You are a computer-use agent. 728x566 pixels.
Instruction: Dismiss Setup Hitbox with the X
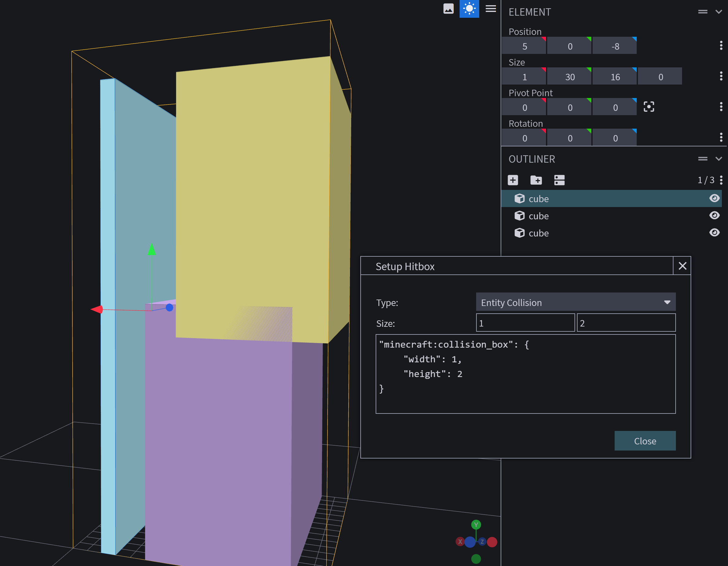click(682, 266)
